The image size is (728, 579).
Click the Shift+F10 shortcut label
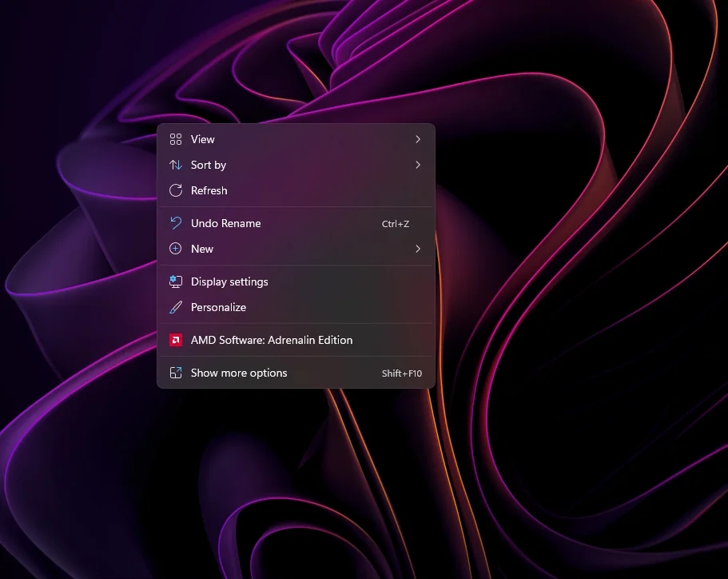pyautogui.click(x=402, y=373)
